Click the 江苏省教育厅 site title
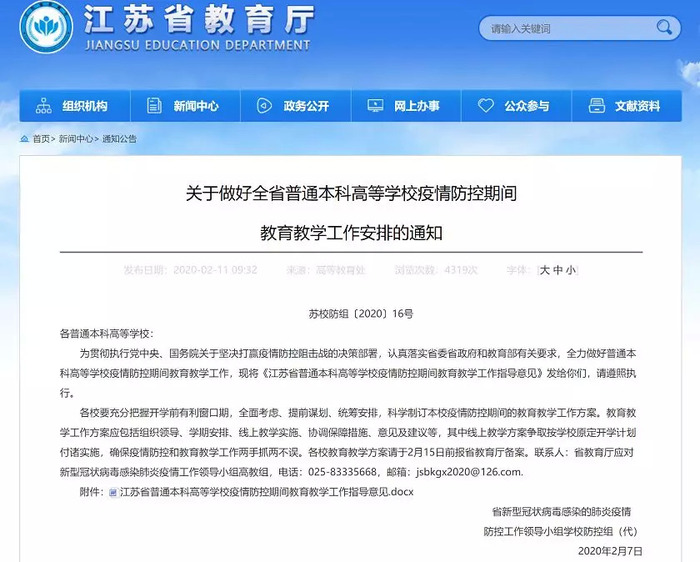Screen dimensions: 700x562 pos(199,20)
